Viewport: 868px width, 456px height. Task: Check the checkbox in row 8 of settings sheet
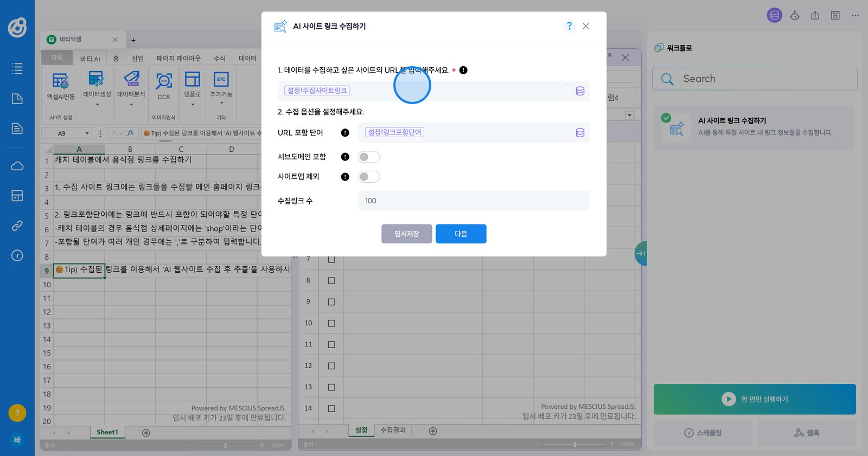click(331, 281)
